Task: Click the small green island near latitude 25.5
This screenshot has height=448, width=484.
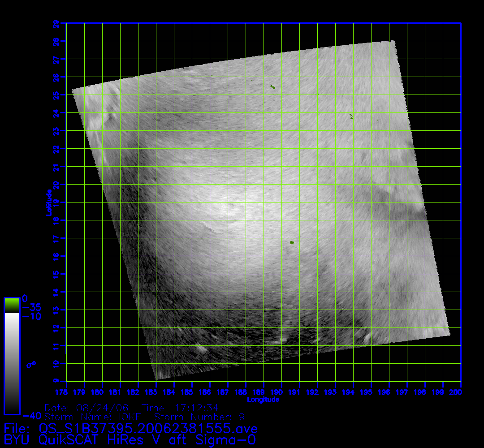Action: coord(272,87)
